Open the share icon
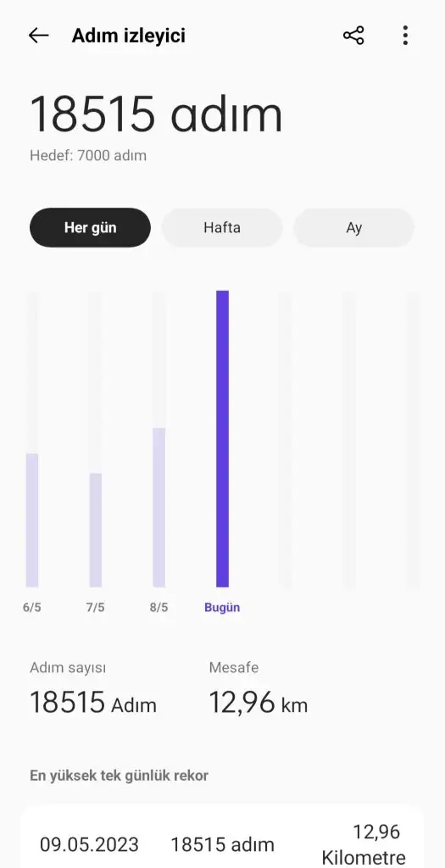The image size is (445, 868). pos(353,36)
